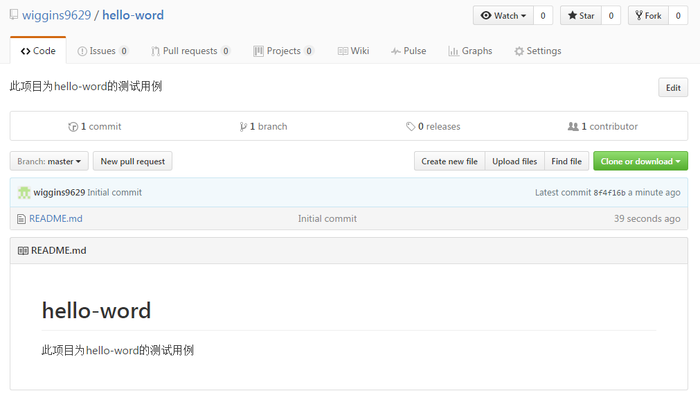The height and width of the screenshot is (400, 700).
Task: Click the star icon in Star button
Action: (572, 15)
